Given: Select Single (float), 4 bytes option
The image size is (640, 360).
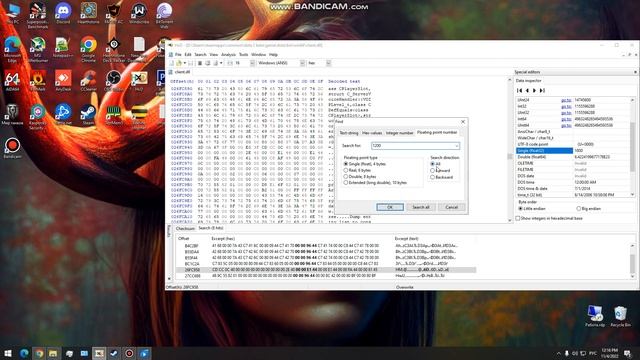Looking at the screenshot, I should coord(364,164).
